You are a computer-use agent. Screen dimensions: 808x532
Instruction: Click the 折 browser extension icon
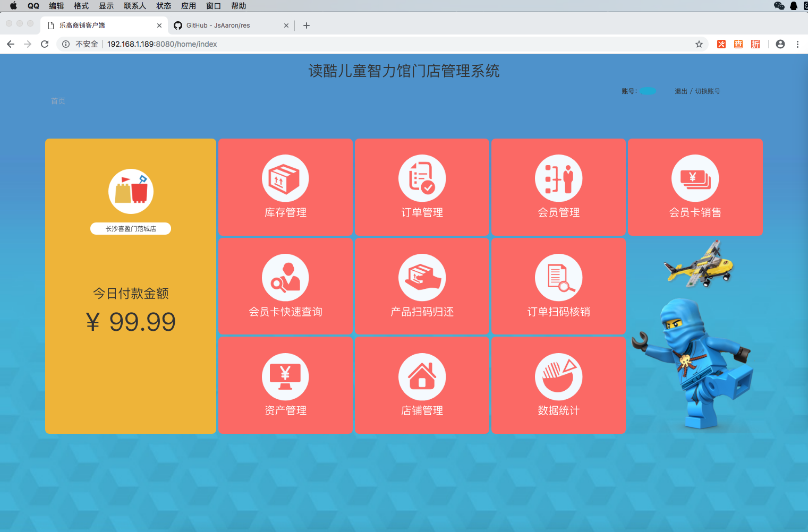coord(755,44)
